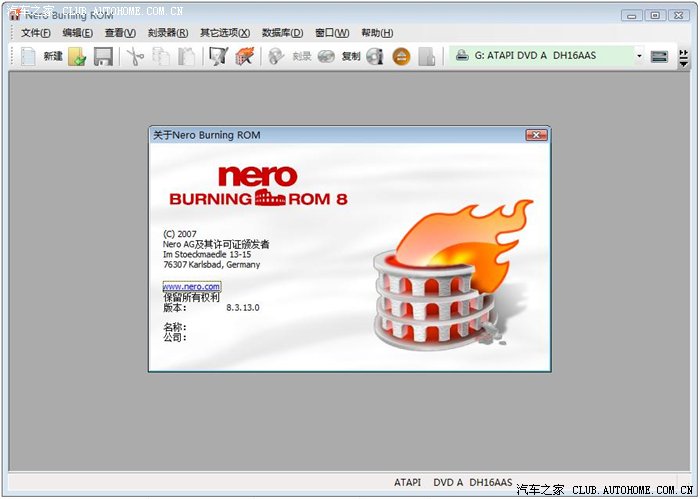700x499 pixels.
Task: Open the 窗口(W) menu
Action: point(332,33)
